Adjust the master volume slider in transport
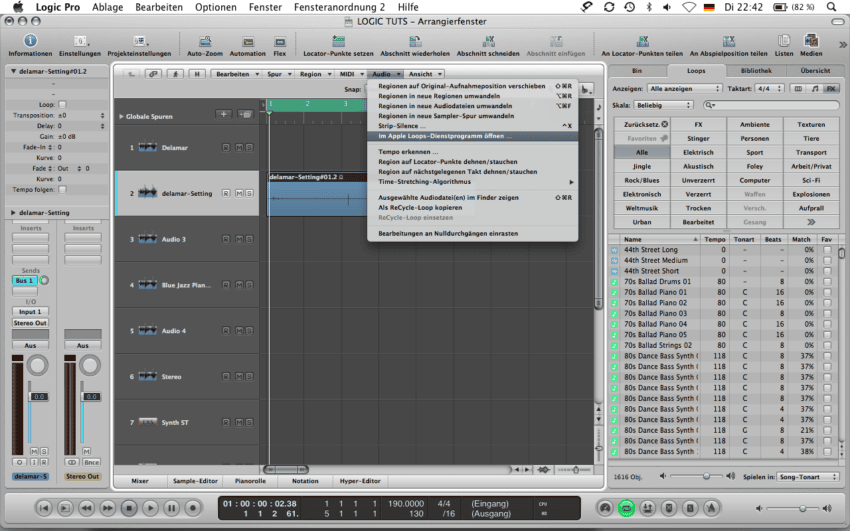The width and height of the screenshot is (850, 531). [802, 508]
